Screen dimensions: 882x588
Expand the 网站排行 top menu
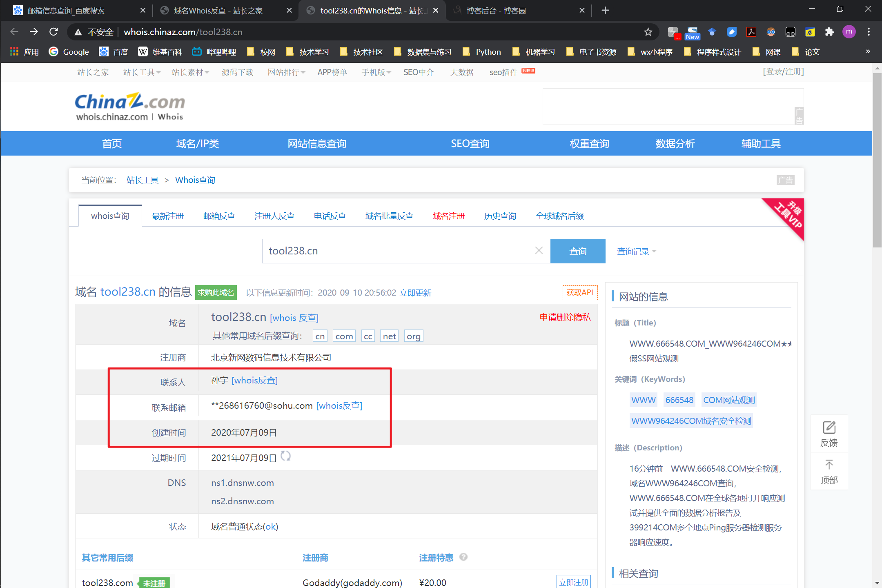coord(286,72)
